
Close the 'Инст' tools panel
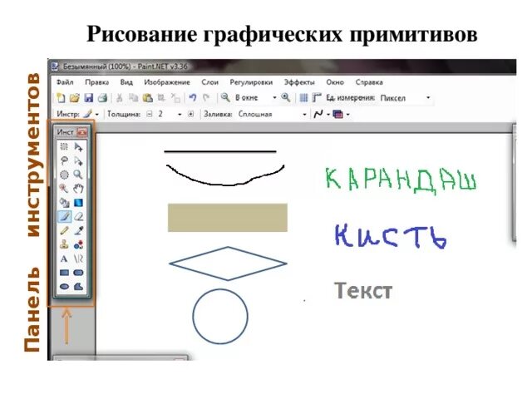pyautogui.click(x=82, y=132)
